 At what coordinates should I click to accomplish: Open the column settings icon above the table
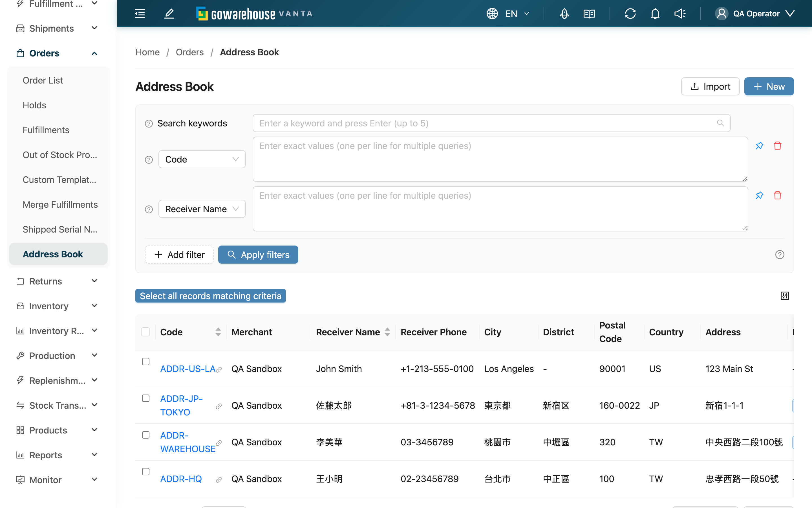point(784,296)
